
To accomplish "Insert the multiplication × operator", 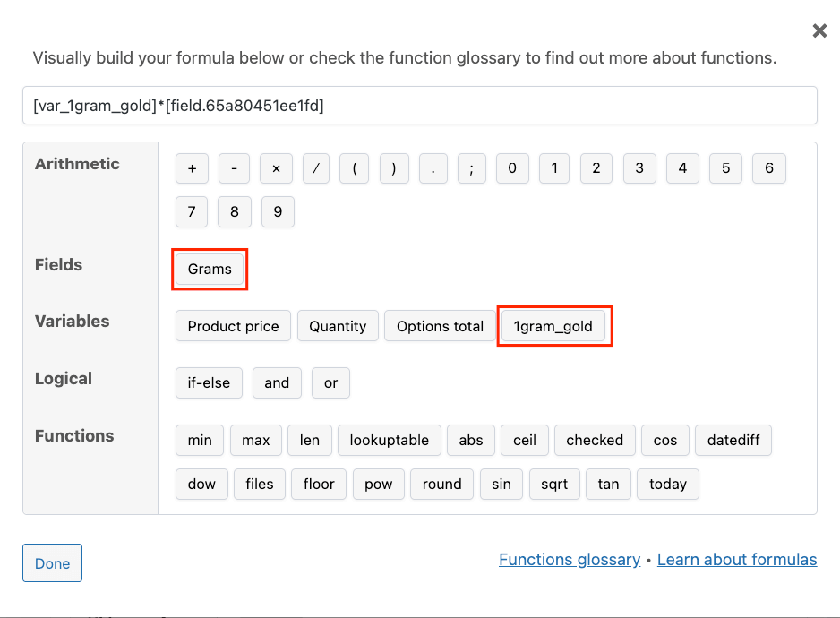I will point(276,168).
